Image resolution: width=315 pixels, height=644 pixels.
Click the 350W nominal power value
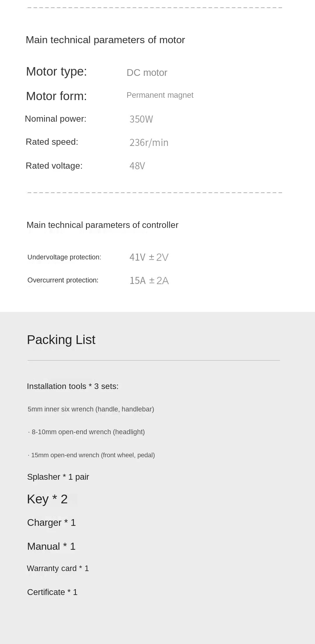tap(141, 119)
